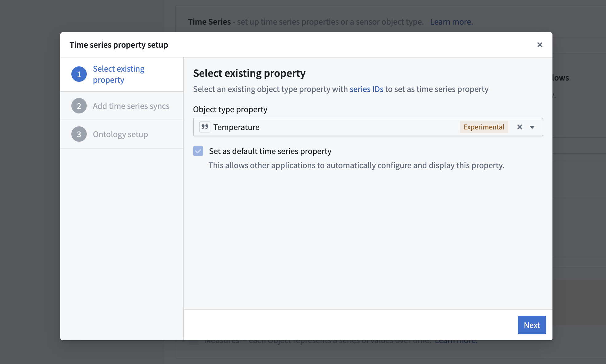This screenshot has height=364, width=606.
Task: Go to the Select existing property step
Action: click(x=122, y=74)
